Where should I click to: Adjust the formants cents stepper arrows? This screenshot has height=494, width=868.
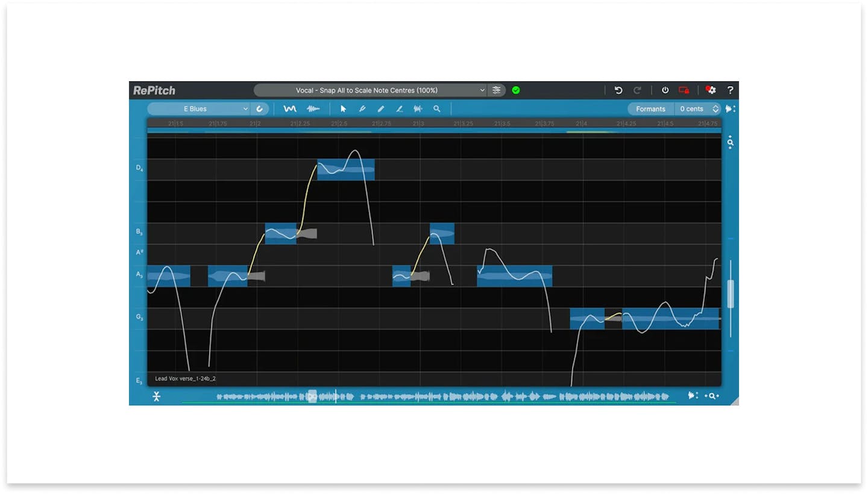pyautogui.click(x=715, y=109)
